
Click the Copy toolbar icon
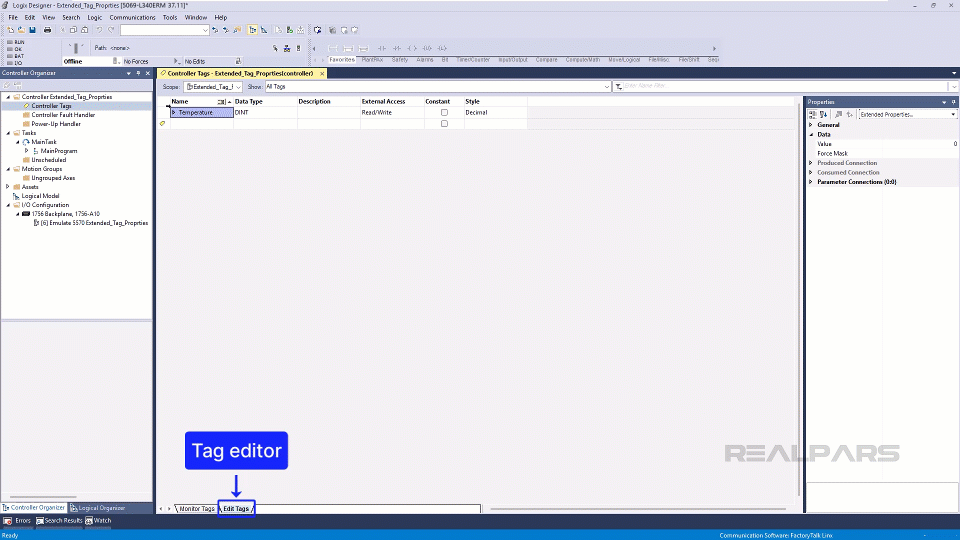pyautogui.click(x=73, y=30)
